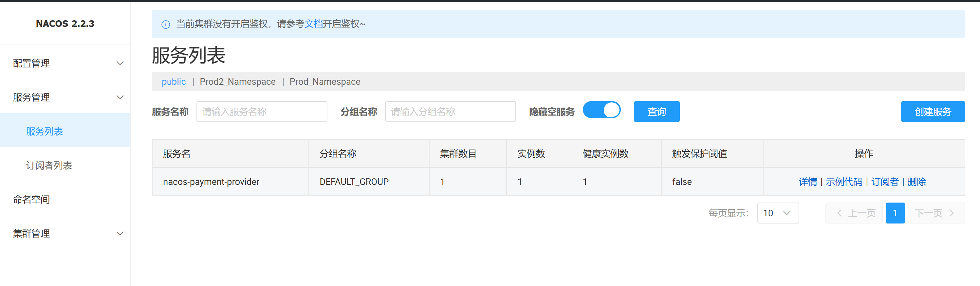Image resolution: width=980 pixels, height=286 pixels.
Task: Focus the 服务名称 input field
Action: (262, 112)
